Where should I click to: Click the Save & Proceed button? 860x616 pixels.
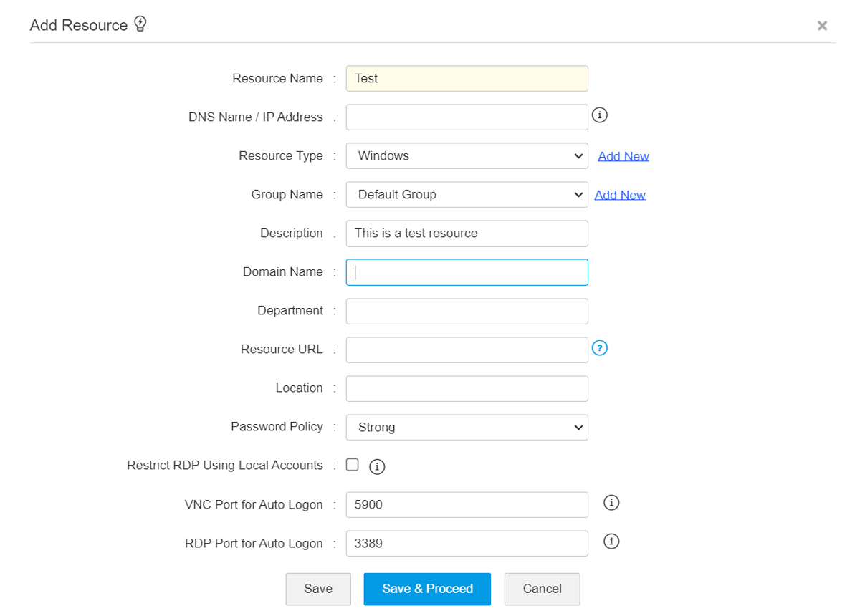tap(427, 588)
